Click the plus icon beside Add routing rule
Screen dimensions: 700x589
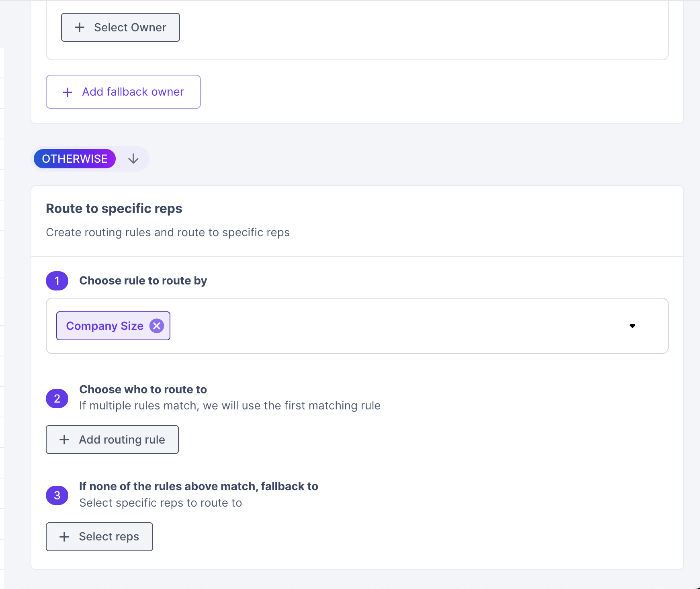click(x=64, y=440)
